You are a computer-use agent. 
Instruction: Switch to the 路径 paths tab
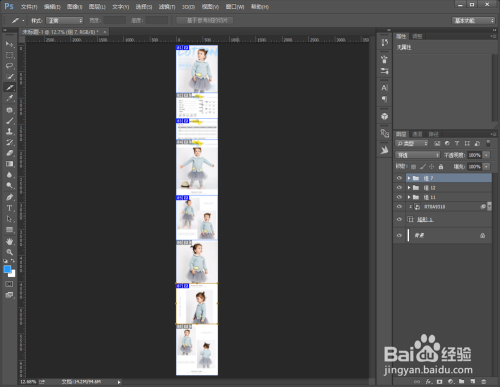coord(434,134)
